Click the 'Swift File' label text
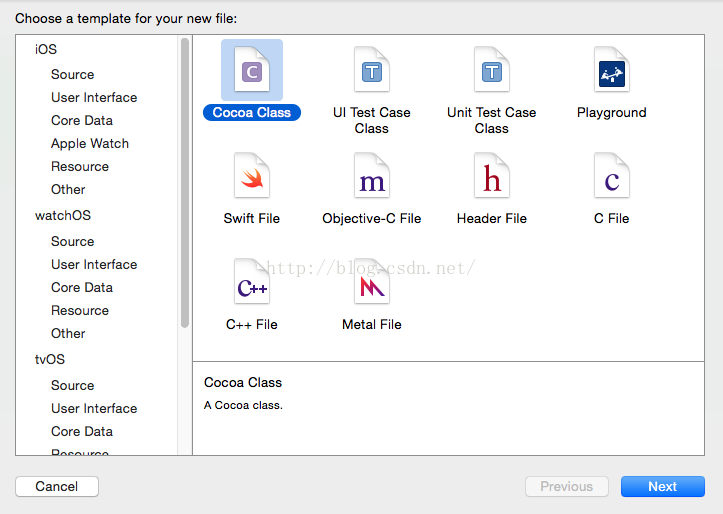Viewport: 723px width, 514px height. pos(252,219)
